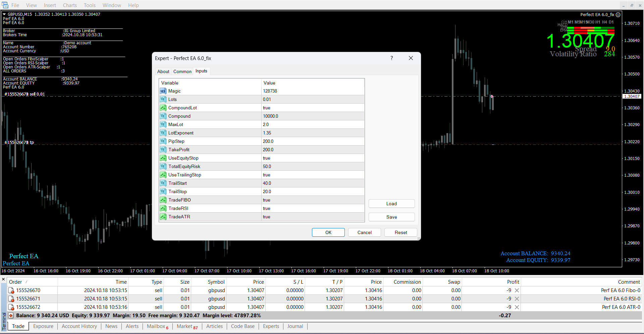
Task: Click the CompoundLot boolean type icon
Action: (x=163, y=108)
